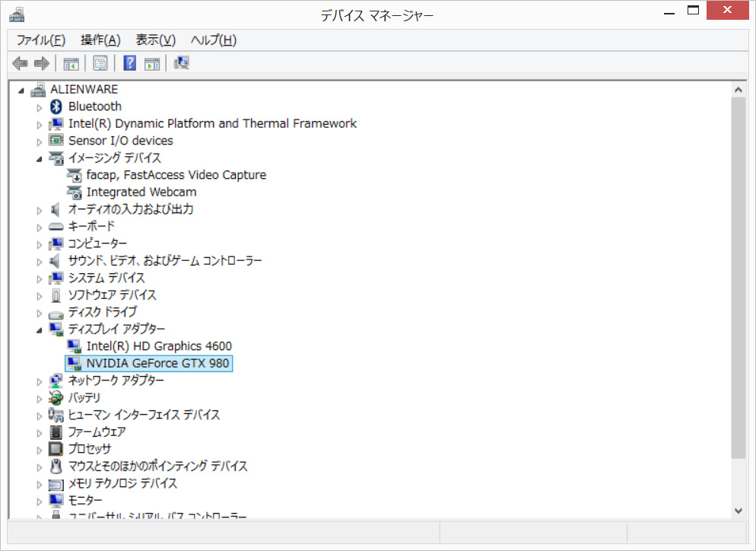This screenshot has width=756, height=551.
Task: Click the Sensor I/O devices icon
Action: [x=56, y=140]
